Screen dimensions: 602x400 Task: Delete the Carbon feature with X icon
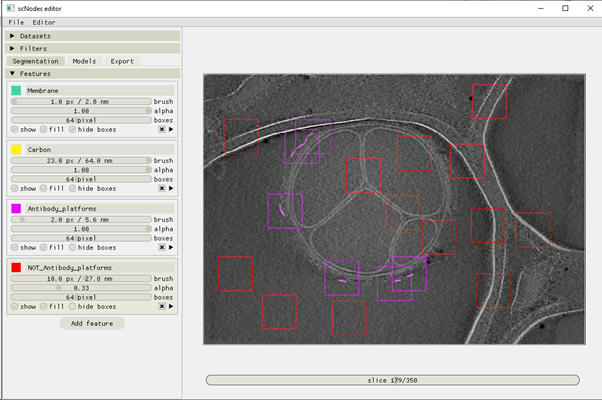point(162,188)
